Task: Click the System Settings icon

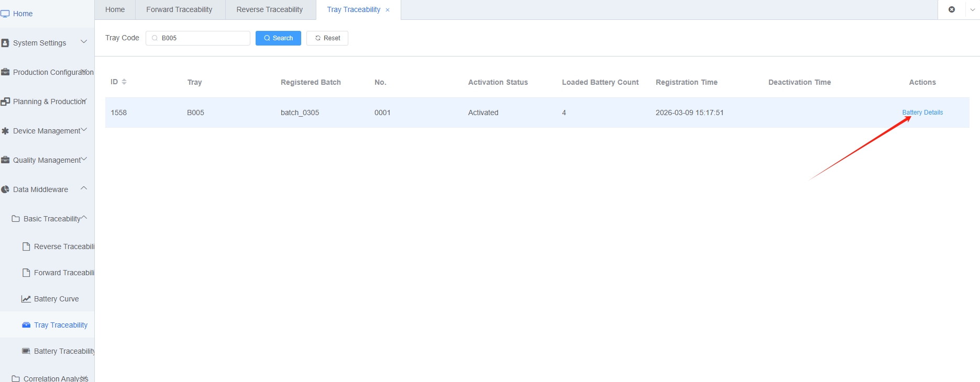Action: (5, 43)
